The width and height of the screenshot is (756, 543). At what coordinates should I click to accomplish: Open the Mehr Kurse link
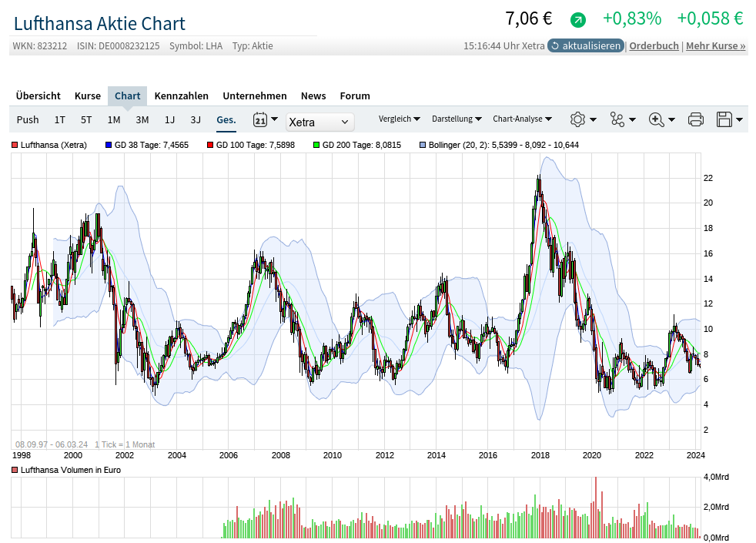(715, 45)
